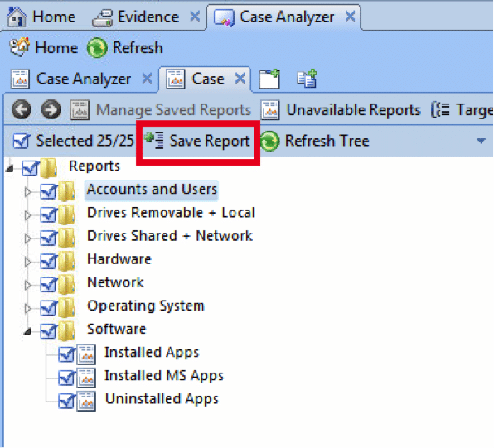Click the Save Report button
The image size is (494, 448).
[197, 141]
